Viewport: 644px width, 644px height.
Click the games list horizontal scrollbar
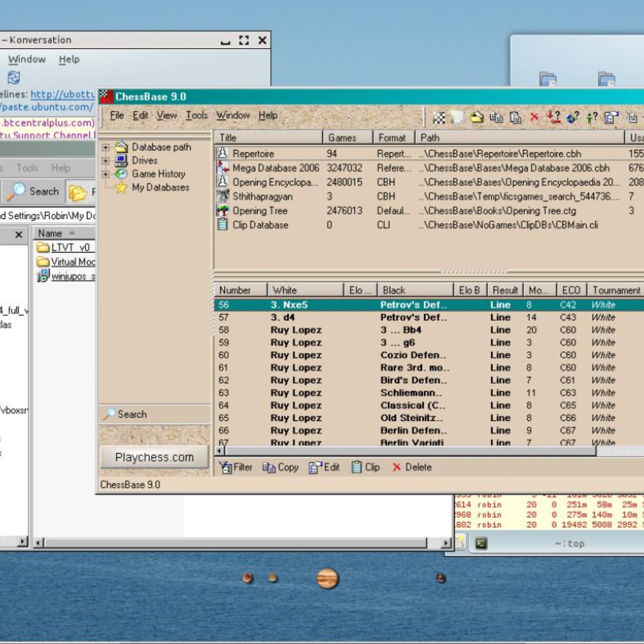coord(411,451)
